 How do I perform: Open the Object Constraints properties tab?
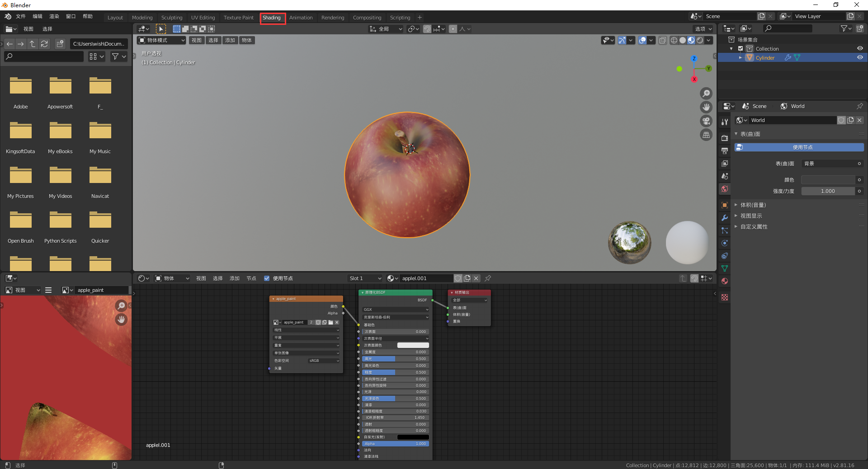(725, 256)
